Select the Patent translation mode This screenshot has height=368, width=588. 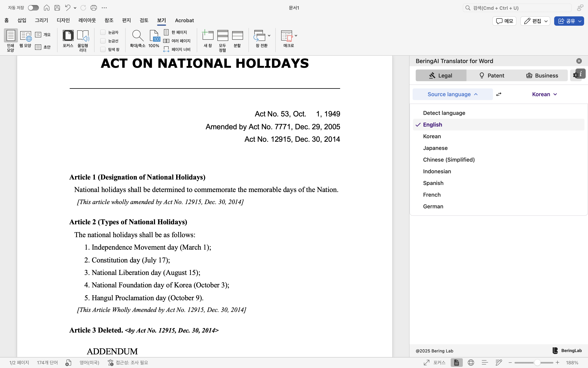point(492,76)
